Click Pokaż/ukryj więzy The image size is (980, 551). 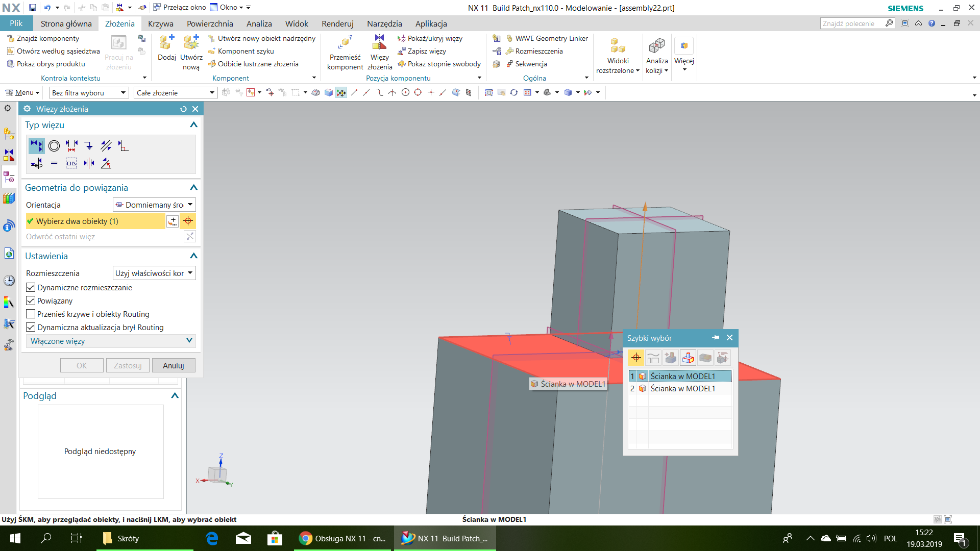pyautogui.click(x=430, y=38)
